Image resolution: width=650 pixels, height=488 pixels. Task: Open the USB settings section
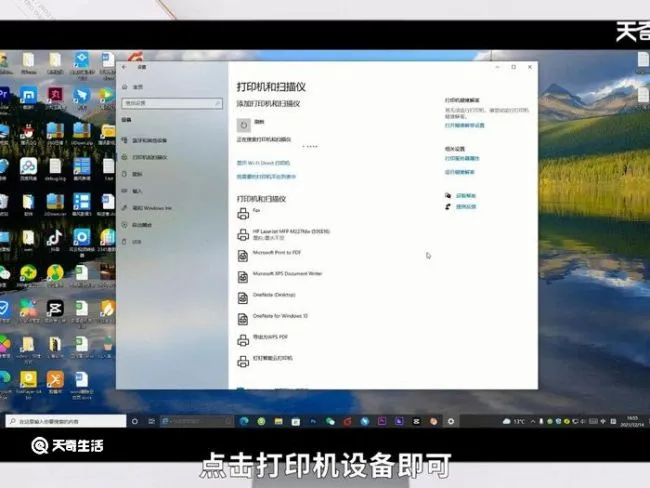(132, 242)
